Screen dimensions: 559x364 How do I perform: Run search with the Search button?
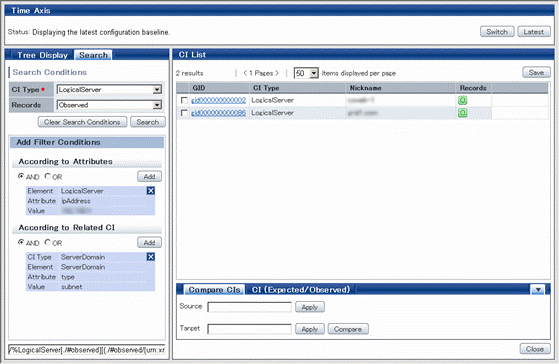(148, 122)
